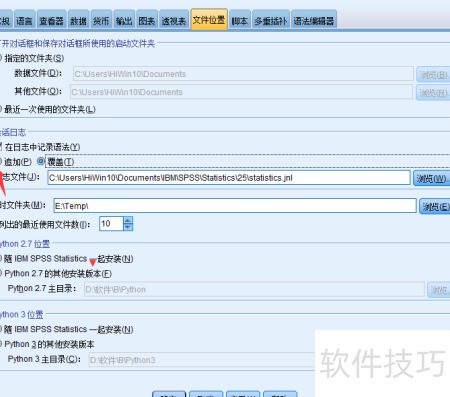Click 浏览(R) next to 其他文件
The width and height of the screenshot is (450, 397).
pyautogui.click(x=433, y=93)
